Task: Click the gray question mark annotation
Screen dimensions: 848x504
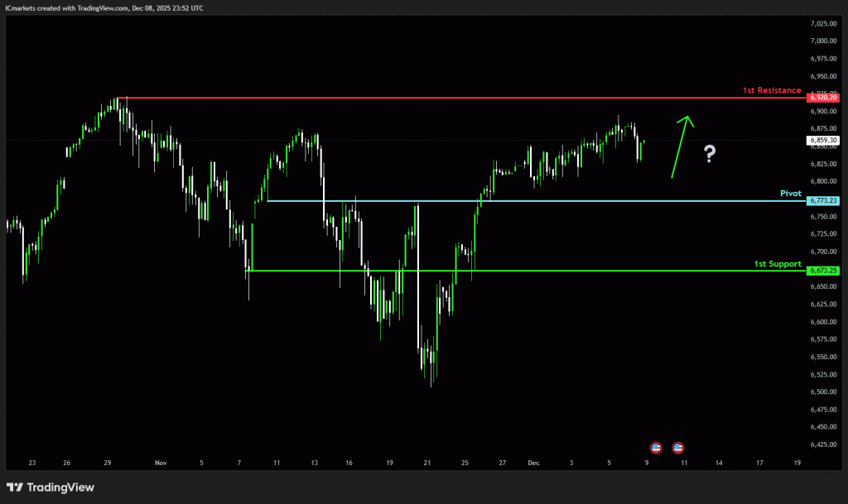Action: (710, 153)
